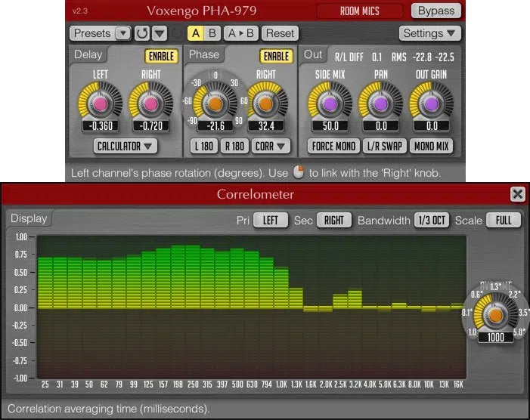This screenshot has width=530, height=420.
Task: Click the undo arrow icon beside Presets
Action: tap(141, 33)
